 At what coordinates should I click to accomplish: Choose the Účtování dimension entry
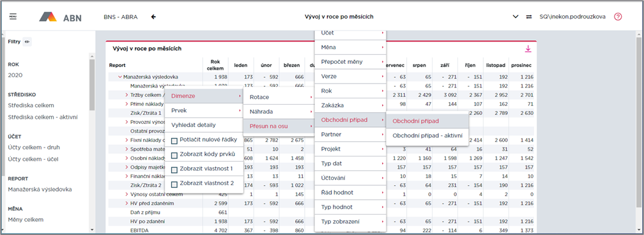tap(350, 178)
